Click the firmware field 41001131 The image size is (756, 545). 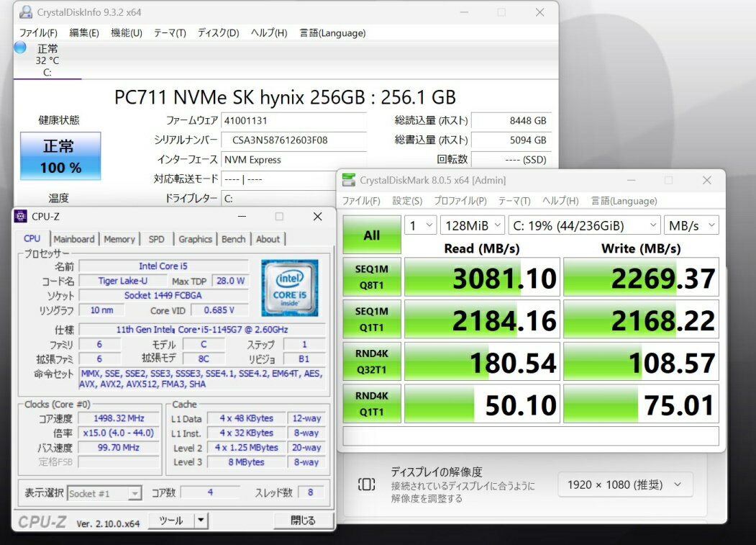293,121
